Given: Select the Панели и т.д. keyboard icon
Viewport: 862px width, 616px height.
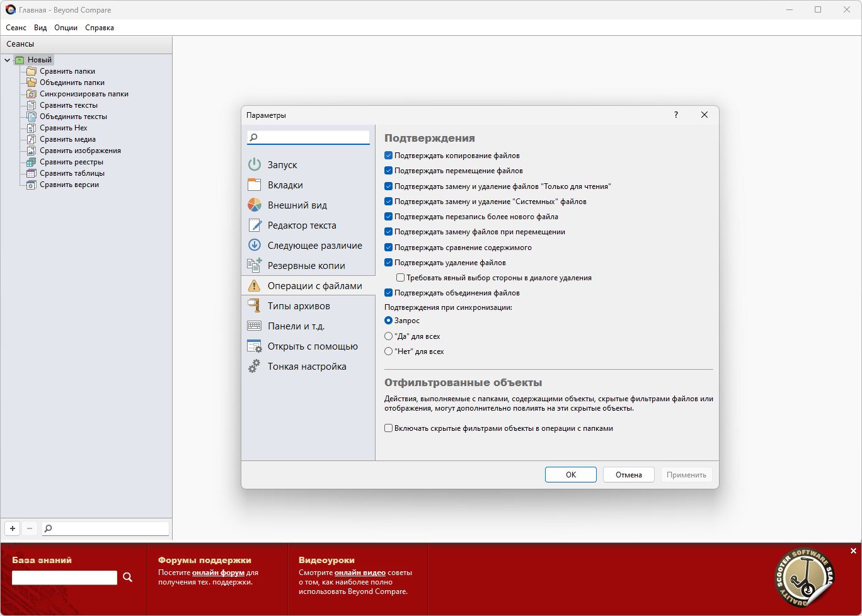Looking at the screenshot, I should 255,326.
